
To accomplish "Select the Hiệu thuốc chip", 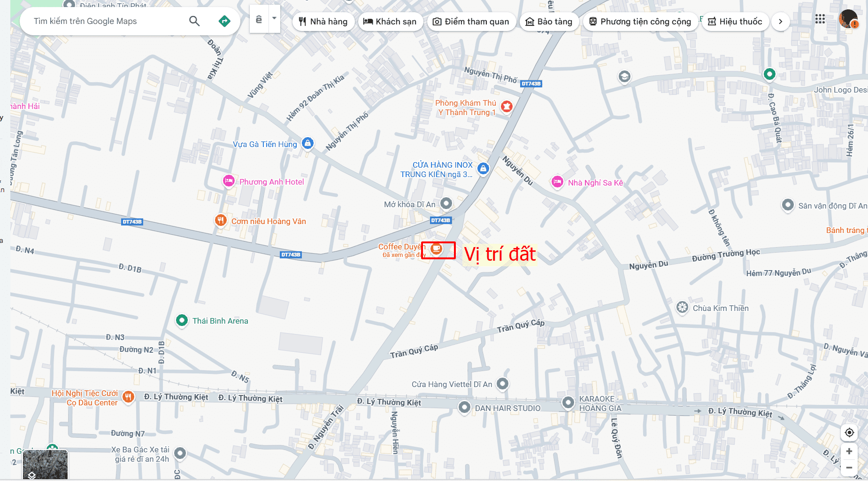I will click(735, 22).
